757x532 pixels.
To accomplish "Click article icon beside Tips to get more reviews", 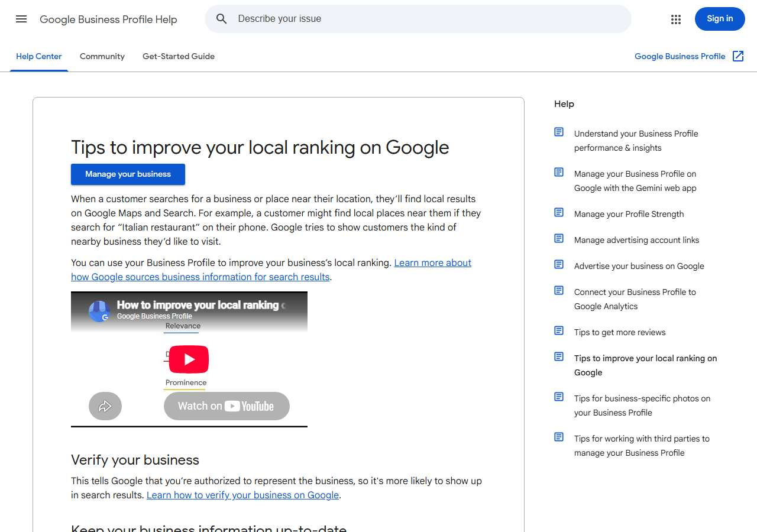I will click(559, 330).
